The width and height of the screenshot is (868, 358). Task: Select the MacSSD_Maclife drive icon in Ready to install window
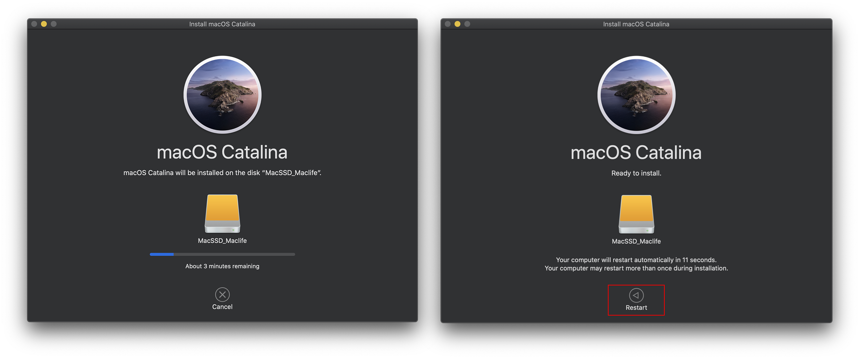[636, 214]
